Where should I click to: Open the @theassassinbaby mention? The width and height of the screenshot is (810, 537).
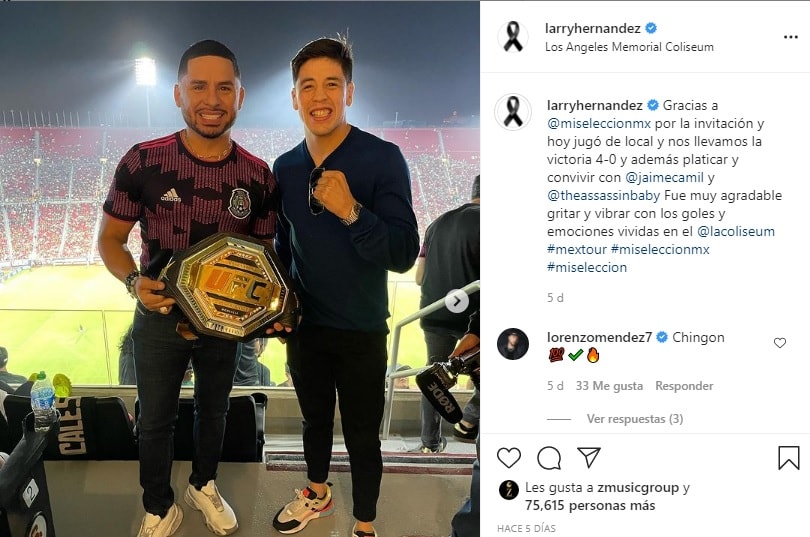tap(604, 196)
